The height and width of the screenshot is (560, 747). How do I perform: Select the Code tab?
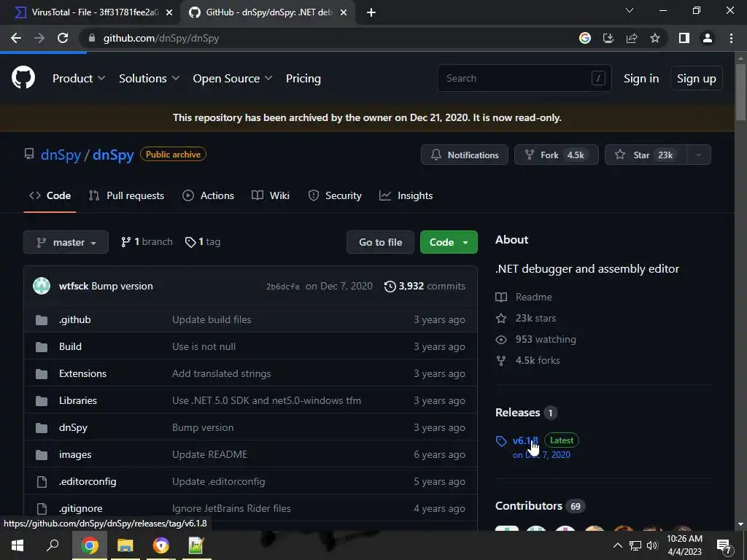coord(50,195)
